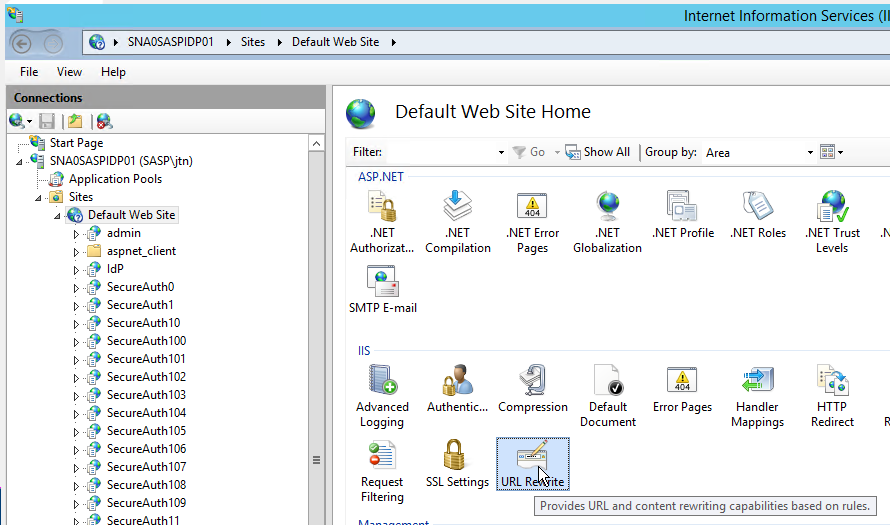Open Compression feature
Viewport: 890px width, 525px height.
(x=532, y=389)
